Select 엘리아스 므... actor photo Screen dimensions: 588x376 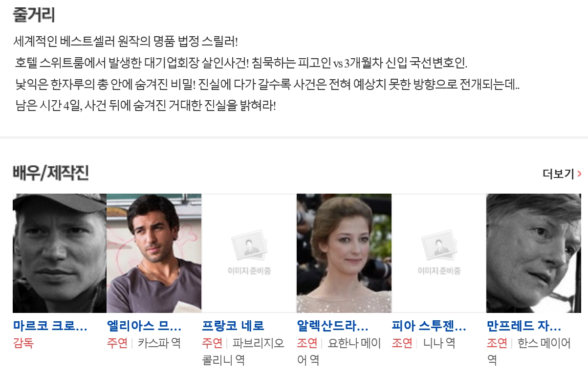click(x=154, y=253)
